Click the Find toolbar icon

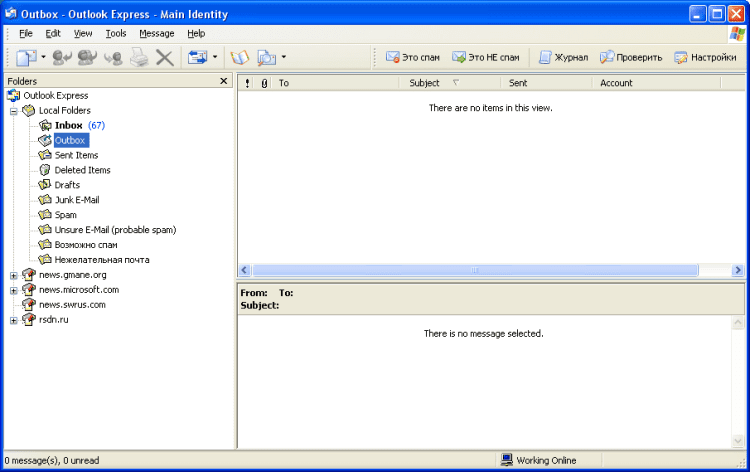click(x=266, y=57)
